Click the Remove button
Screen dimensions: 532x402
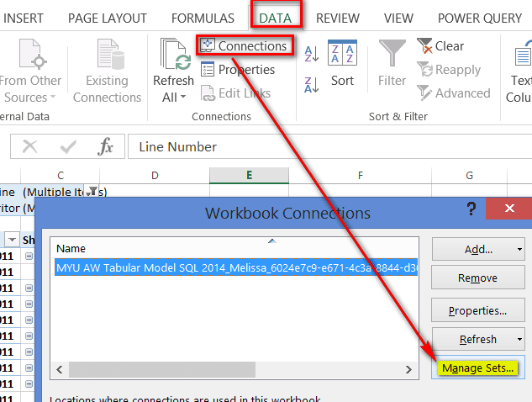[x=478, y=278]
